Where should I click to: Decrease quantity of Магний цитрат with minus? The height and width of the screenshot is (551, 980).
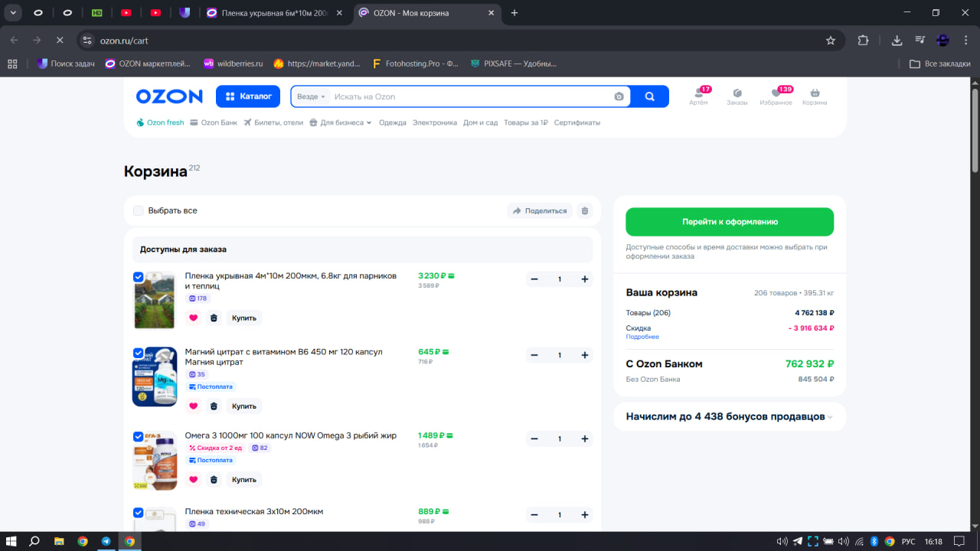click(534, 355)
